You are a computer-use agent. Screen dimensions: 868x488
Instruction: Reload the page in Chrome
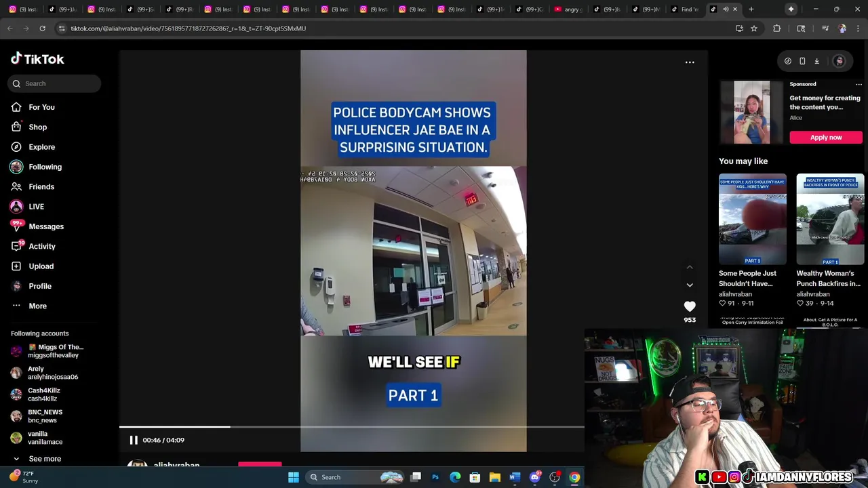pos(42,28)
